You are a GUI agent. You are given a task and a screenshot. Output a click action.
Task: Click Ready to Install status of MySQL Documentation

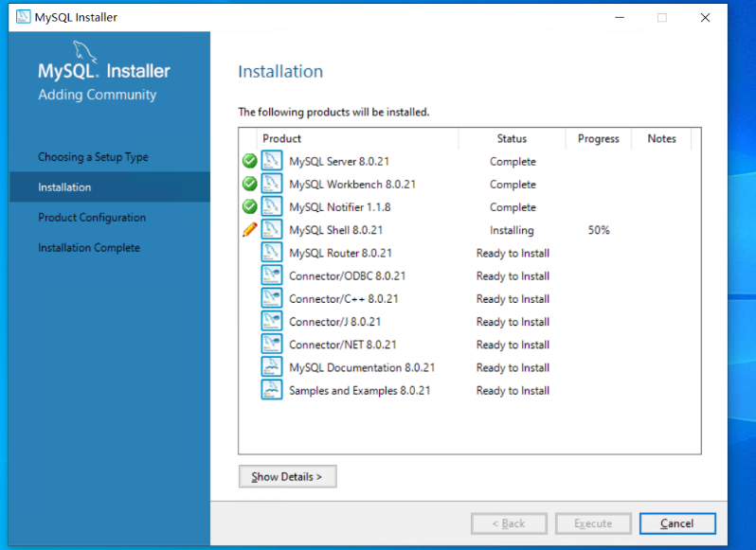click(x=513, y=368)
